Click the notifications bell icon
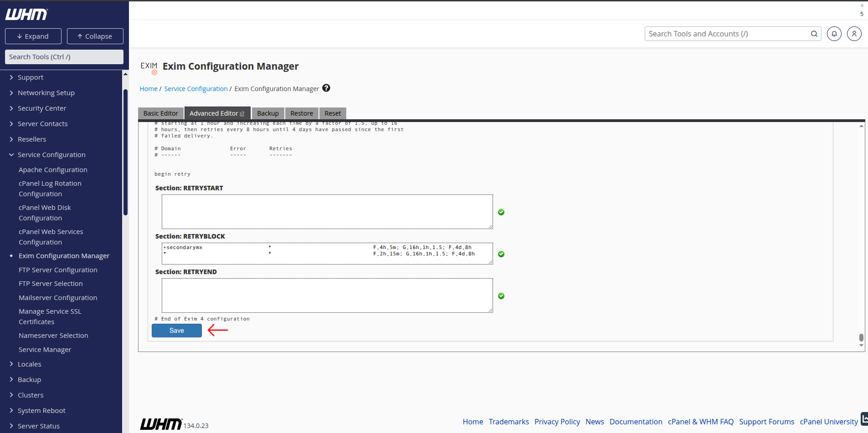Screen dimensions: 868x433 834,34
